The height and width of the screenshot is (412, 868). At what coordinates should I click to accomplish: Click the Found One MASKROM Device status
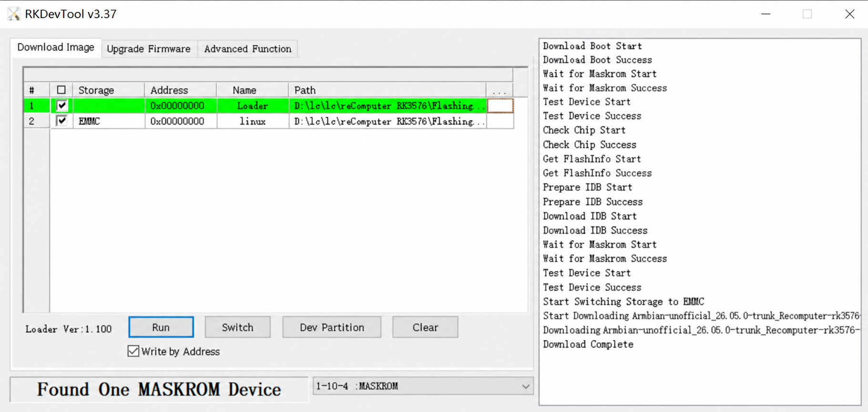(x=159, y=389)
